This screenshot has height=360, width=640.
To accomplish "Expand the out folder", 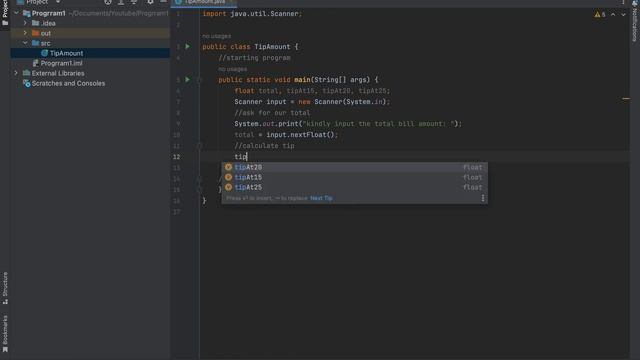I will 25,33.
